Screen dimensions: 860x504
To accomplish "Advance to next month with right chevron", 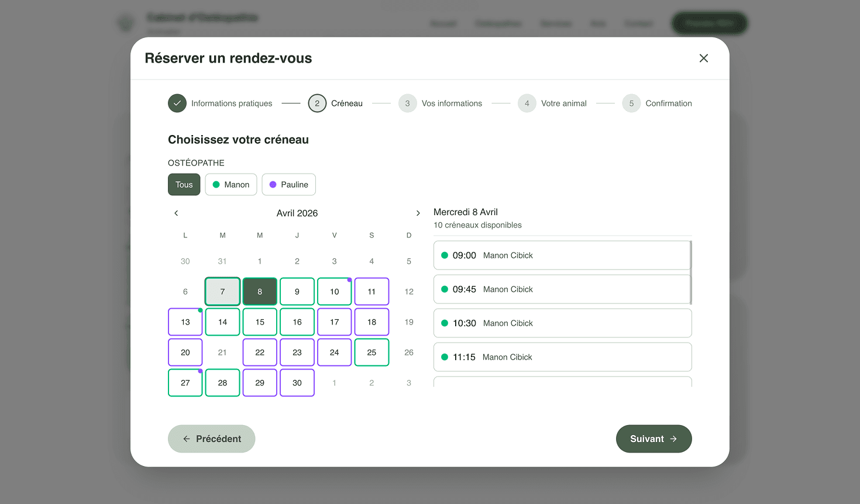I will (x=418, y=213).
